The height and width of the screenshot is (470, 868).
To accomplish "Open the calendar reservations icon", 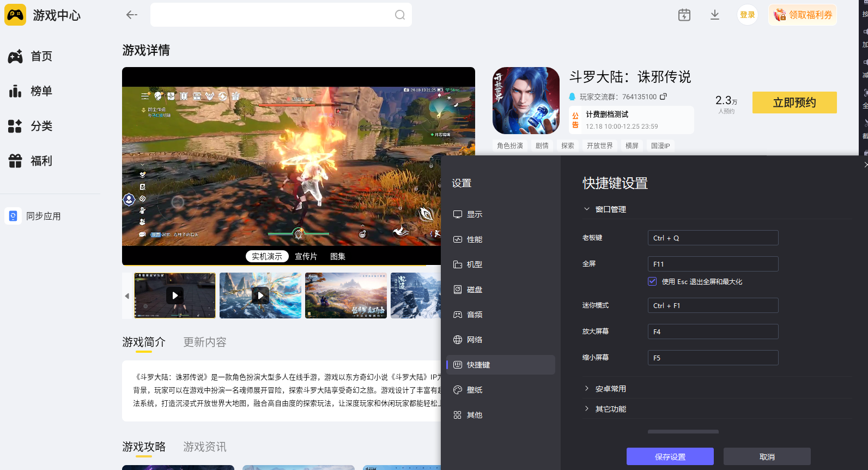I will point(684,15).
